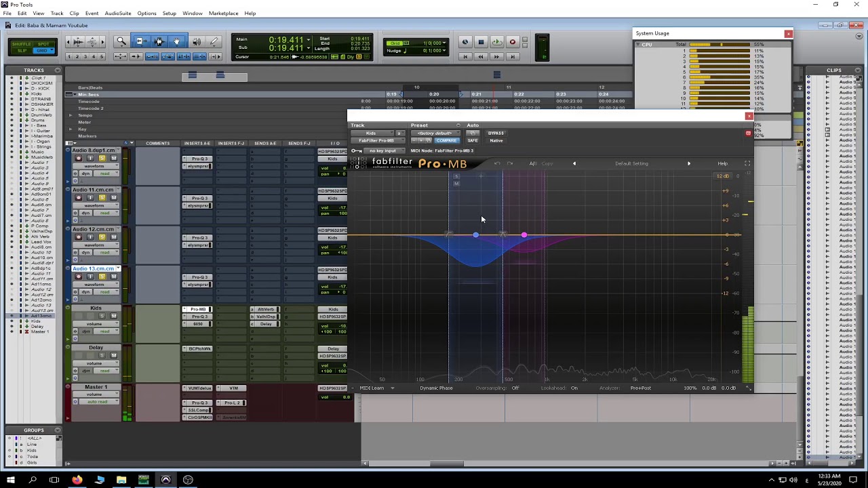Viewport: 868px width, 488px height.
Task: Open the Tracks list dropdown
Action: pyautogui.click(x=57, y=70)
